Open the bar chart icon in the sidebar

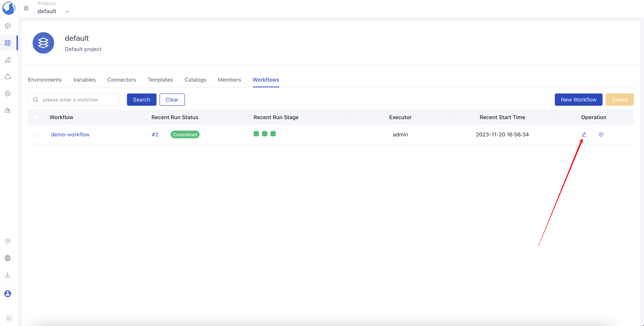point(8,60)
